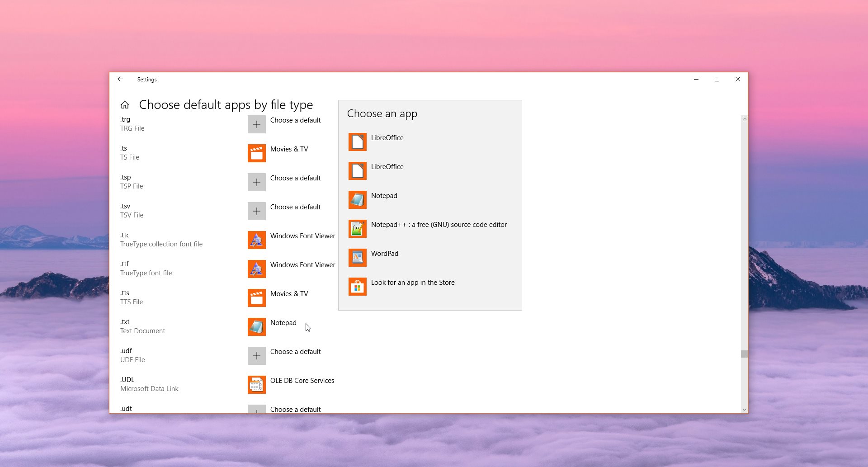Select the Notepad++ icon in app chooser
Viewport: 868px width, 467px height.
click(357, 229)
